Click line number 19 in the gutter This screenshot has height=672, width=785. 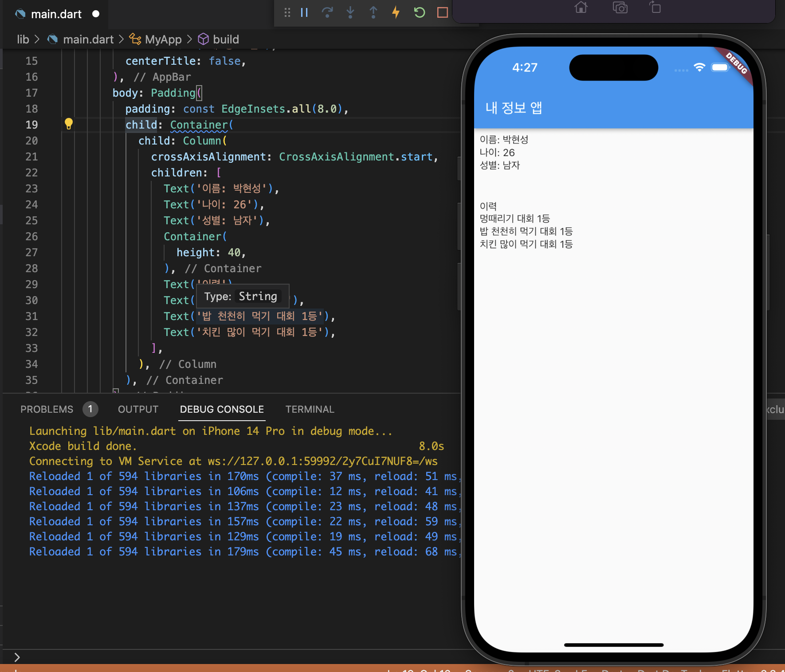31,125
